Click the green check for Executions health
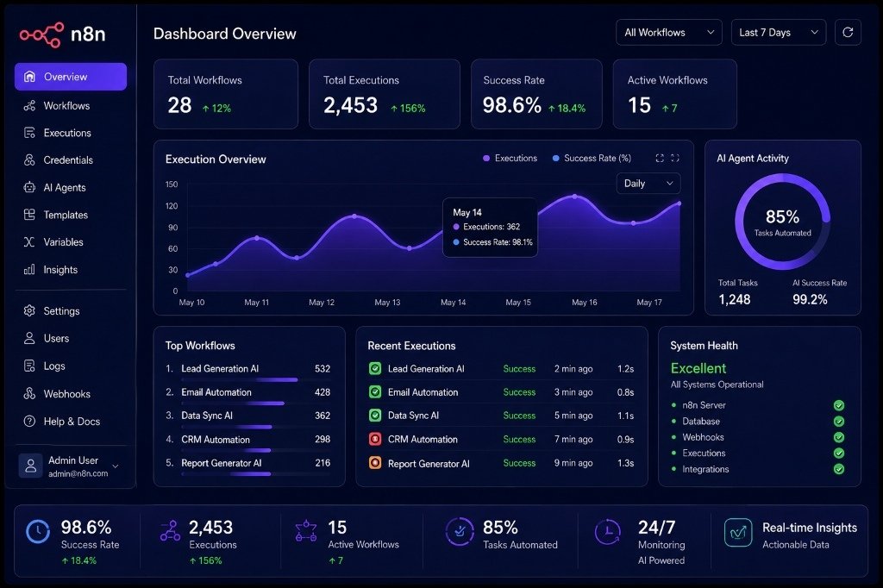This screenshot has width=883, height=588. coord(839,453)
